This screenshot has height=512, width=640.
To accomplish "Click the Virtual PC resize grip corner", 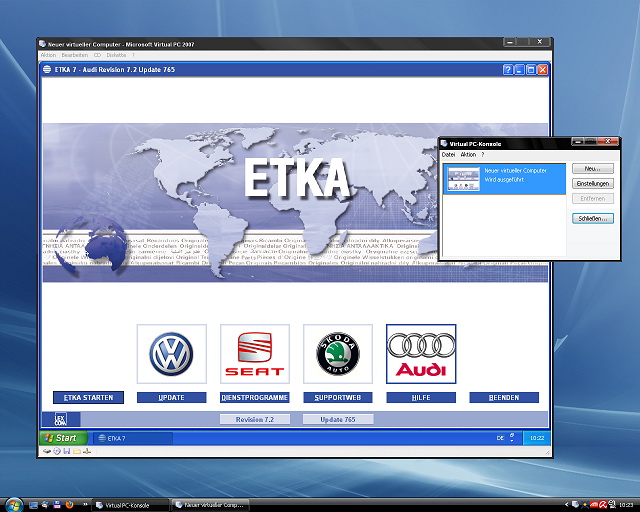I will (x=547, y=452).
